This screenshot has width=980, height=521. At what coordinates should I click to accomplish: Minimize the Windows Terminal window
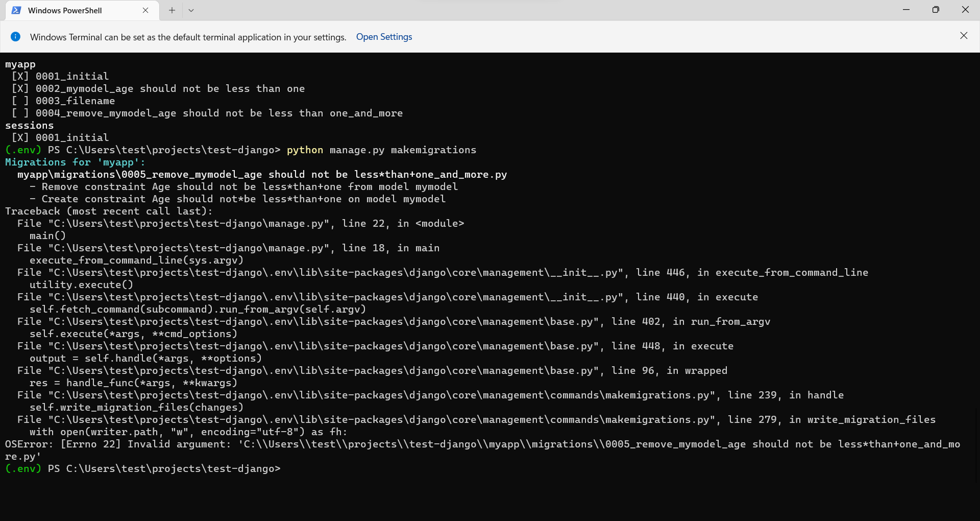[x=906, y=10]
